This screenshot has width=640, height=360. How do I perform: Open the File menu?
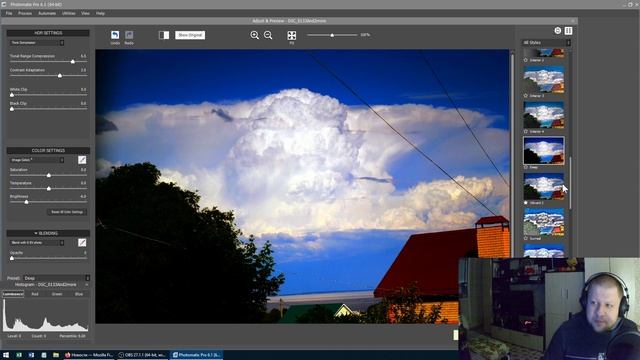pos(9,13)
